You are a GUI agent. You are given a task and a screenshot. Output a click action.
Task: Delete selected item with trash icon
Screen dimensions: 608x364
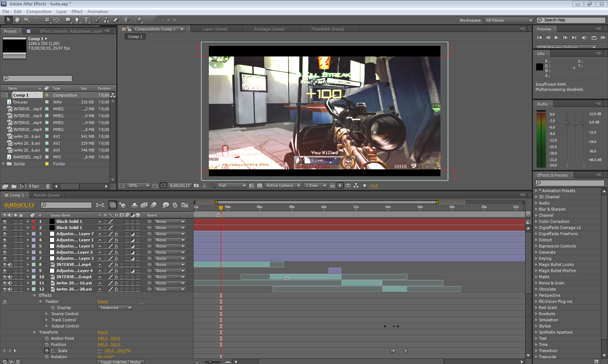48,186
